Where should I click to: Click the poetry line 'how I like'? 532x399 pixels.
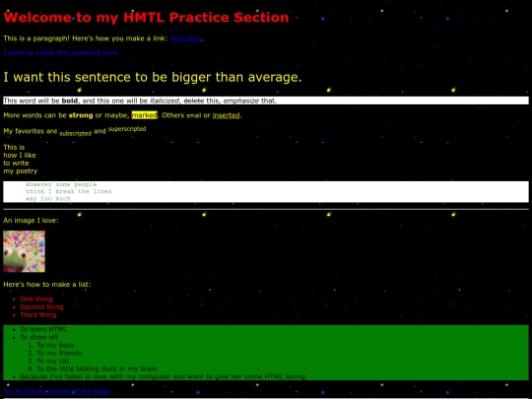point(20,155)
